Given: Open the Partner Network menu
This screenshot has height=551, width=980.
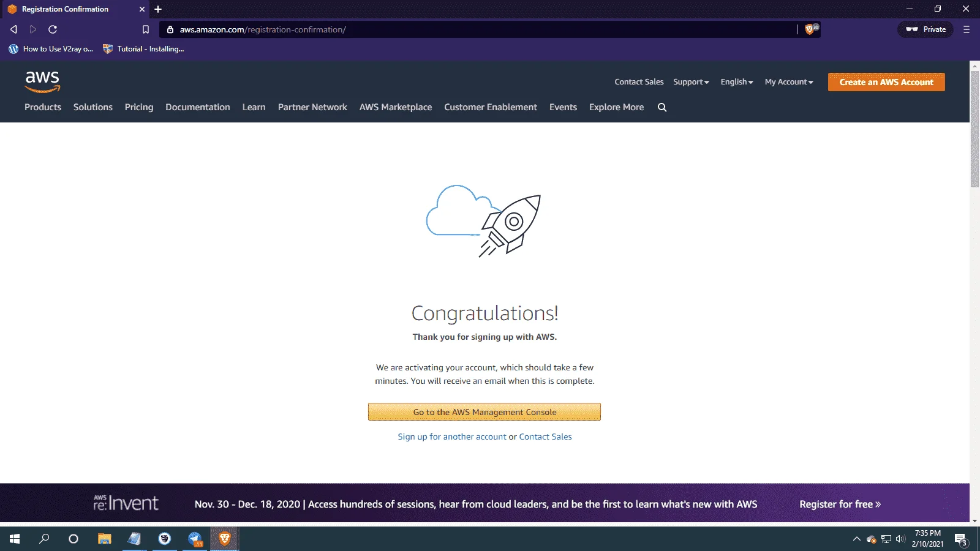Looking at the screenshot, I should 312,107.
